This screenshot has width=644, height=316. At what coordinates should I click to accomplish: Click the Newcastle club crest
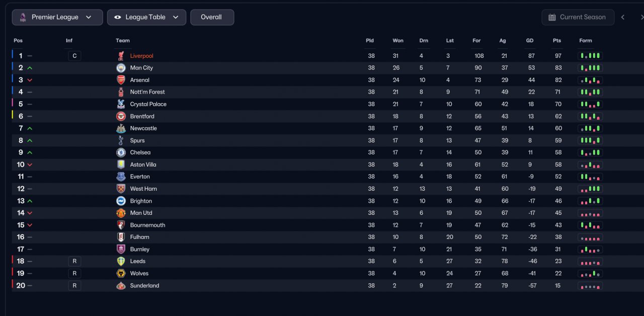(x=121, y=128)
